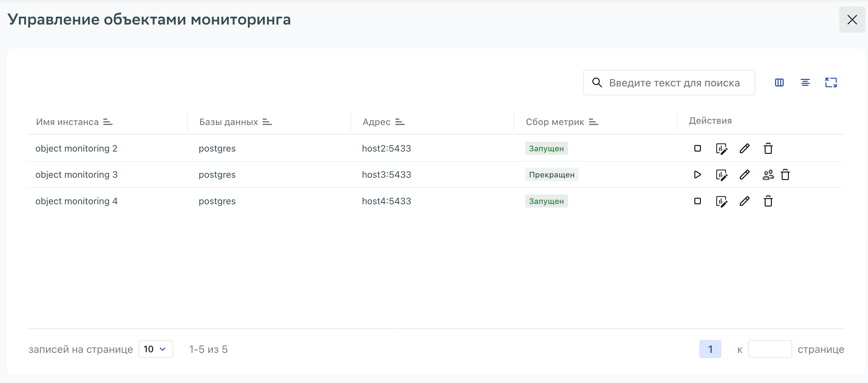Viewport: 868px width, 383px height.
Task: Start metrics collection for object monitoring 3
Action: click(698, 175)
